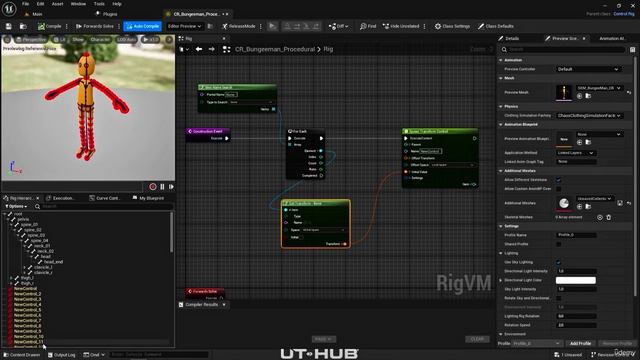
Task: Click the record button below viewport
Action: pos(153,187)
